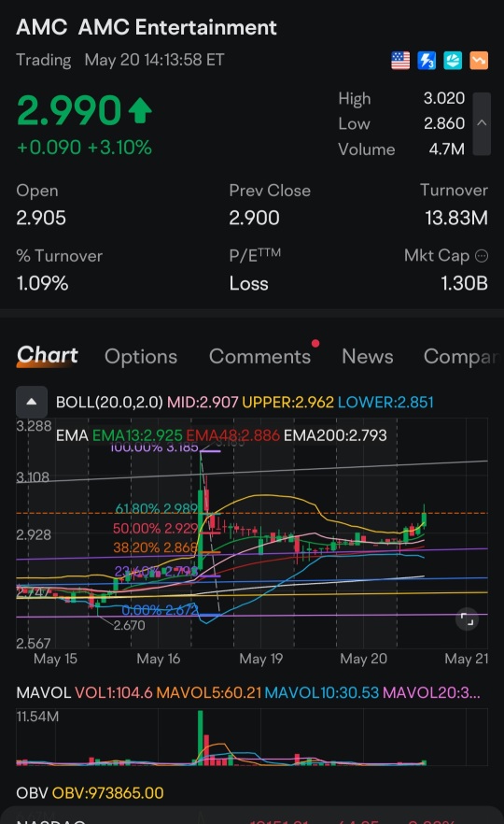
Task: Tap the Mkt Cap value 1.30B
Action: 464,283
